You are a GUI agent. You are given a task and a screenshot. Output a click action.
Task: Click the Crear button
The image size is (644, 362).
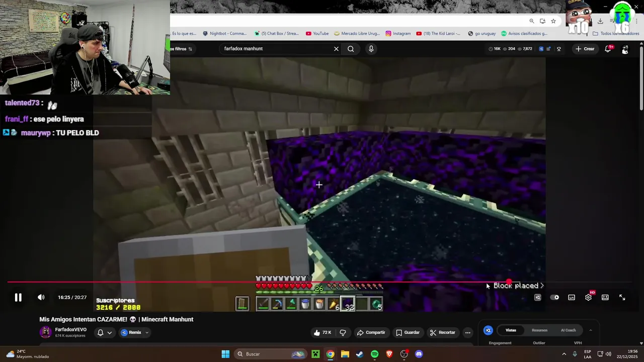coord(585,49)
